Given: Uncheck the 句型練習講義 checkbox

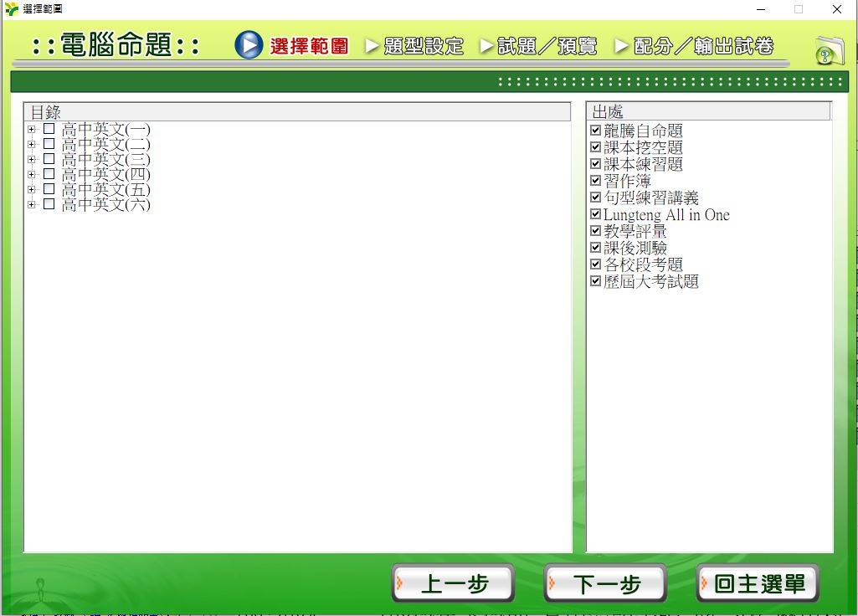Looking at the screenshot, I should [596, 197].
